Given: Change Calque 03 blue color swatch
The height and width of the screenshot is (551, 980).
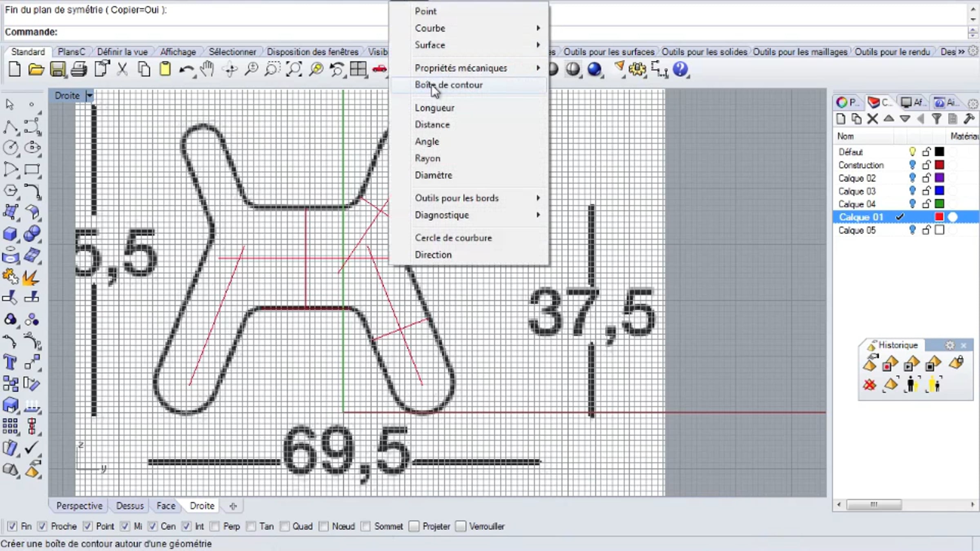Looking at the screenshot, I should click(939, 191).
